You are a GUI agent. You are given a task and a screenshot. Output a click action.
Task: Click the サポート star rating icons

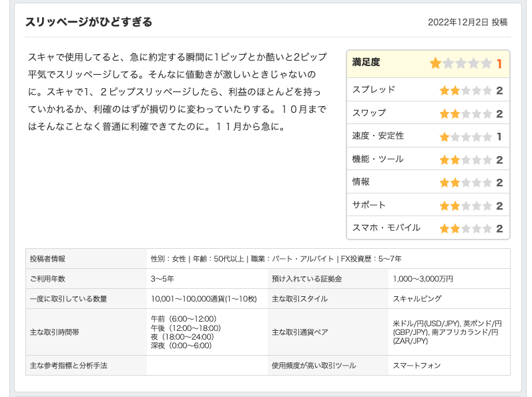point(465,206)
